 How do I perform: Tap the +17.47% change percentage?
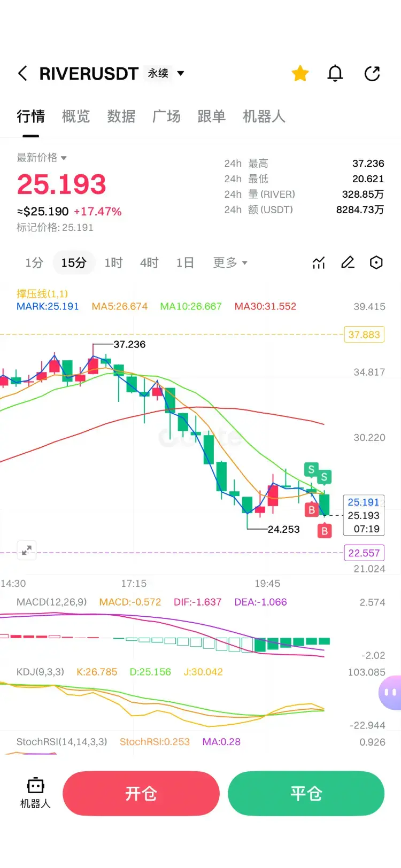click(98, 212)
